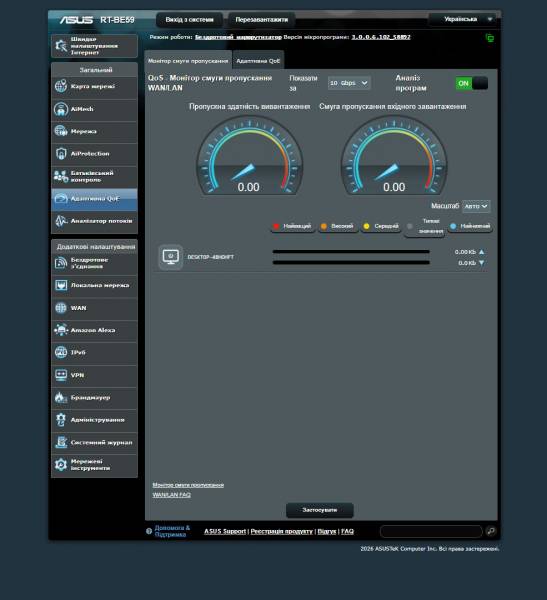
Task: Open the AiProtection shield icon
Action: coord(61,153)
